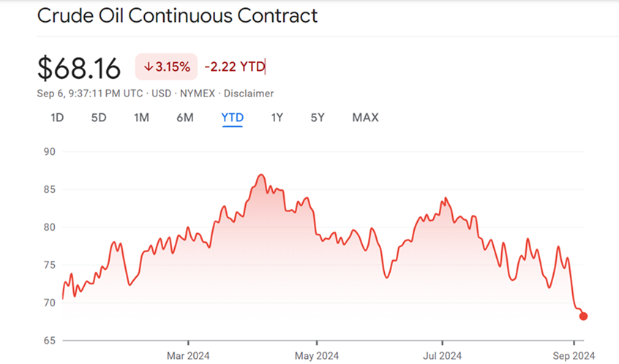619x364 pixels.
Task: Click the Crude Oil Continuous Contract title
Action: [178, 15]
